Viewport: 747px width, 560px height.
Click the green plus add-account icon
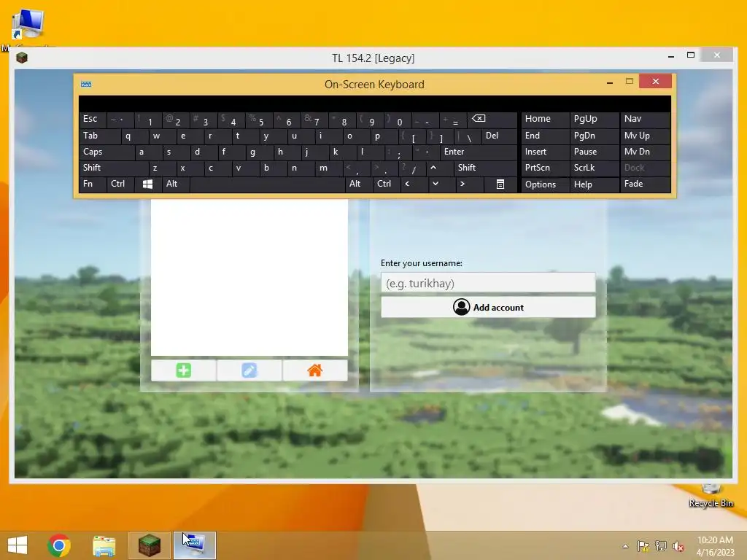click(183, 370)
